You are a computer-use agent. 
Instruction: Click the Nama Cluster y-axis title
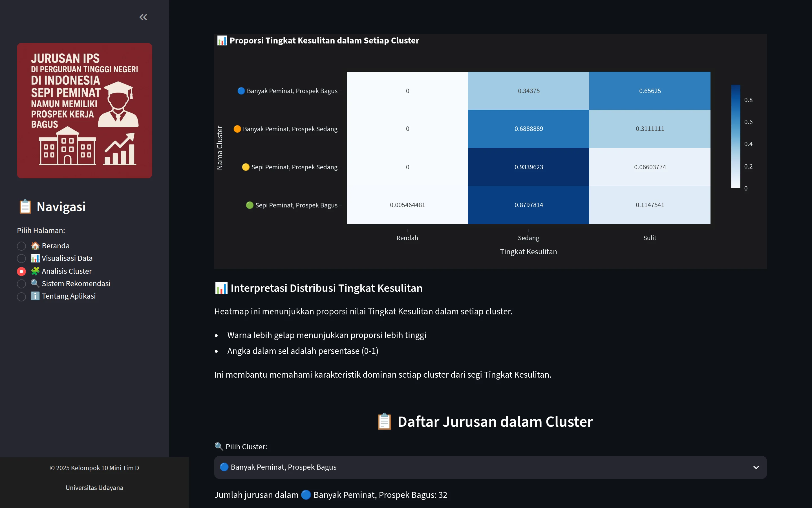click(220, 148)
